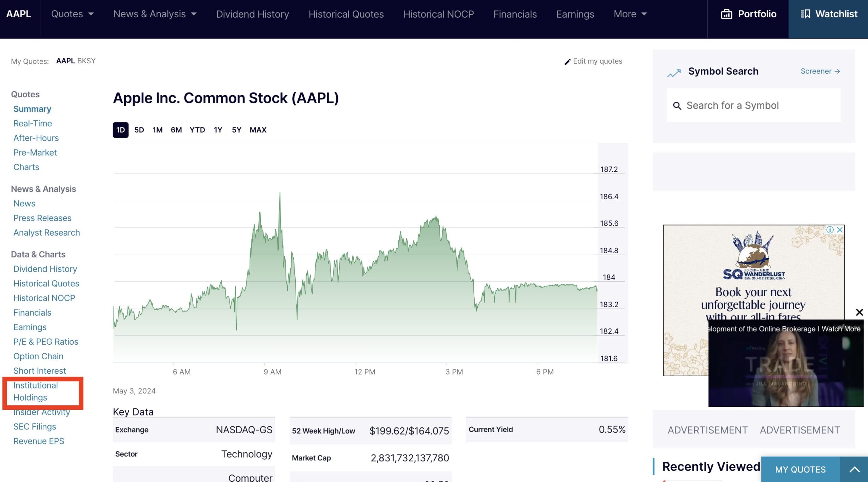Click the pencil icon for Edit my quotes
The height and width of the screenshot is (482, 868).
point(567,61)
